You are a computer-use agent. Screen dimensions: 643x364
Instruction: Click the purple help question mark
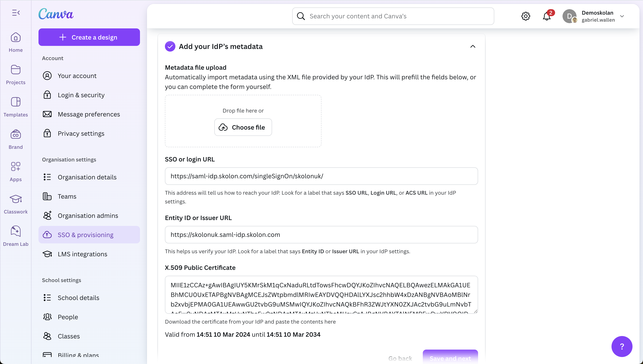[x=622, y=346]
